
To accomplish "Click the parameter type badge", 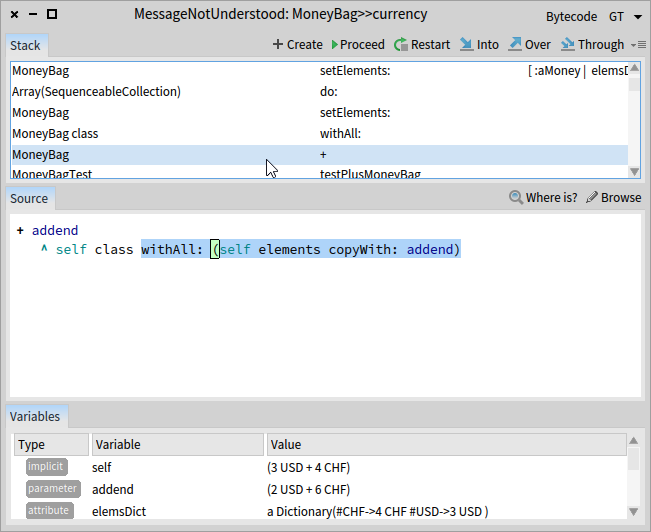I will [x=53, y=489].
